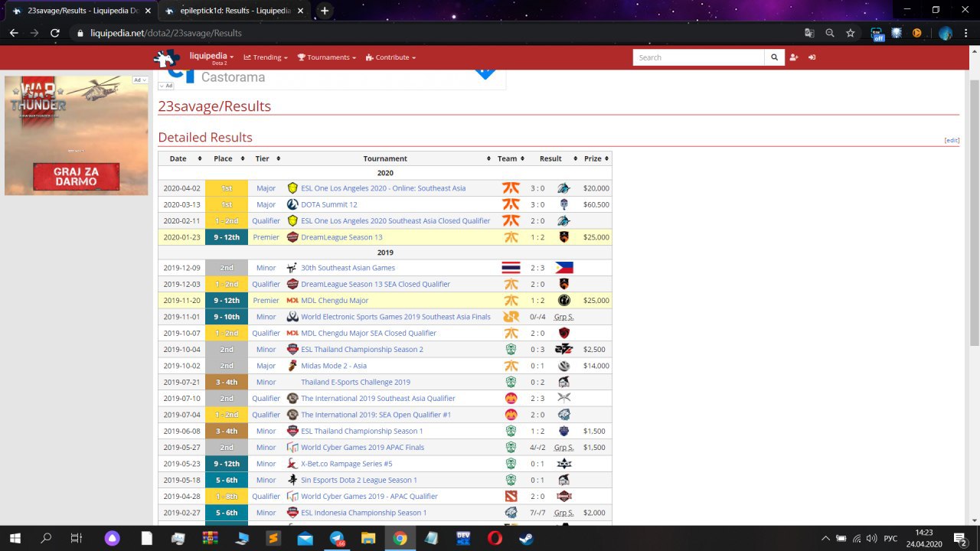Click Fnatic team icon in DOTA Summit 12 row

511,204
